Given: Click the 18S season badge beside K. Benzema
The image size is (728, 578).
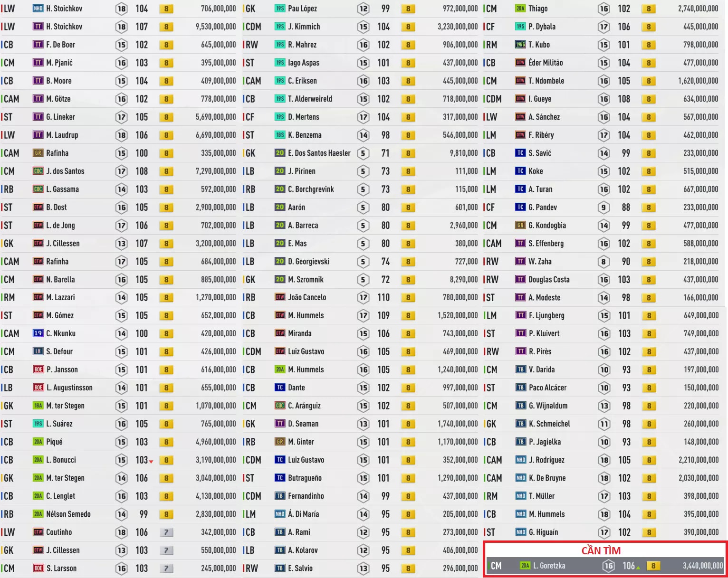Looking at the screenshot, I should pyautogui.click(x=280, y=135).
